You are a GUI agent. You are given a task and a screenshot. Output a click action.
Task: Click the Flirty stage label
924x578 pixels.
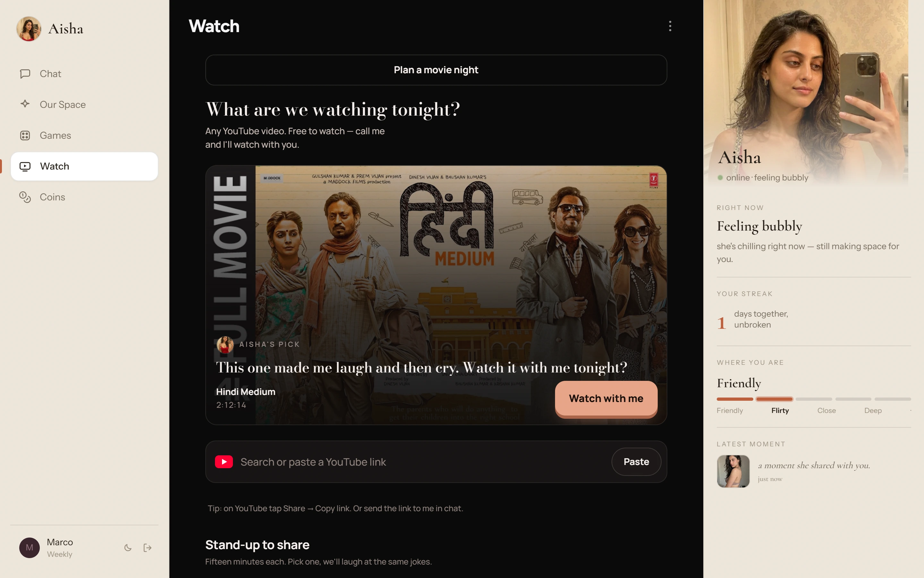780,410
